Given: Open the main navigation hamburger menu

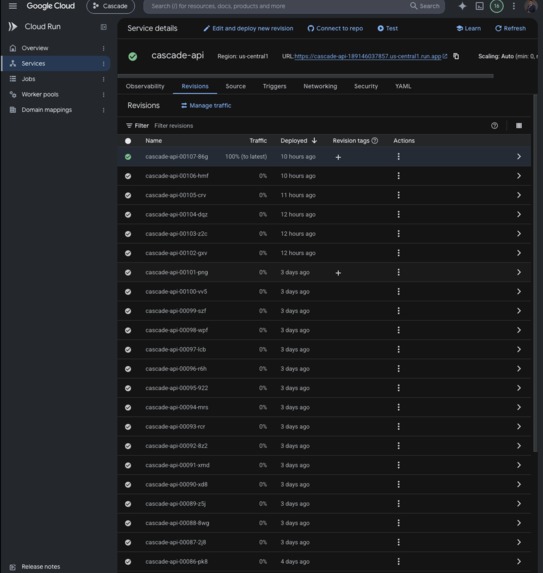Looking at the screenshot, I should [x=13, y=6].
